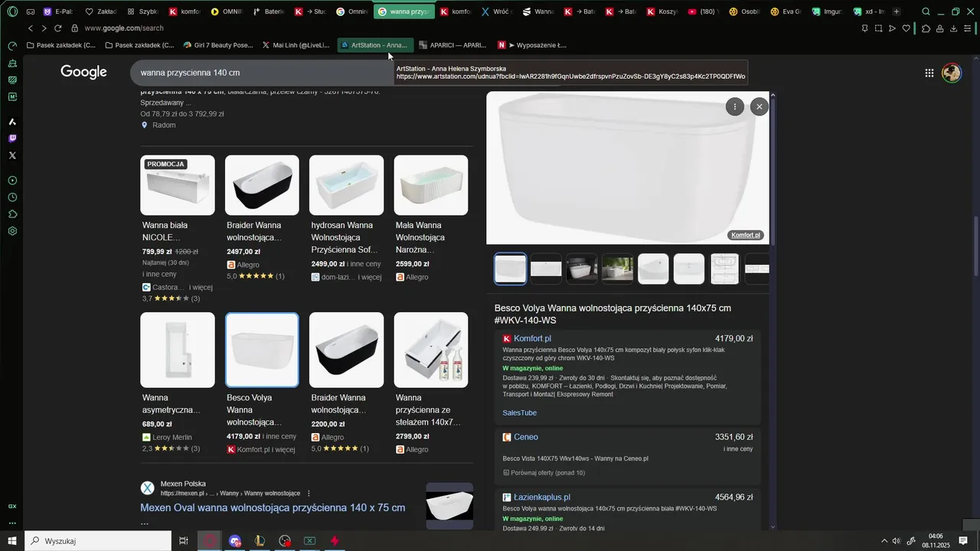The height and width of the screenshot is (551, 980).
Task: Click Komfort.pl image source badge
Action: tap(745, 235)
